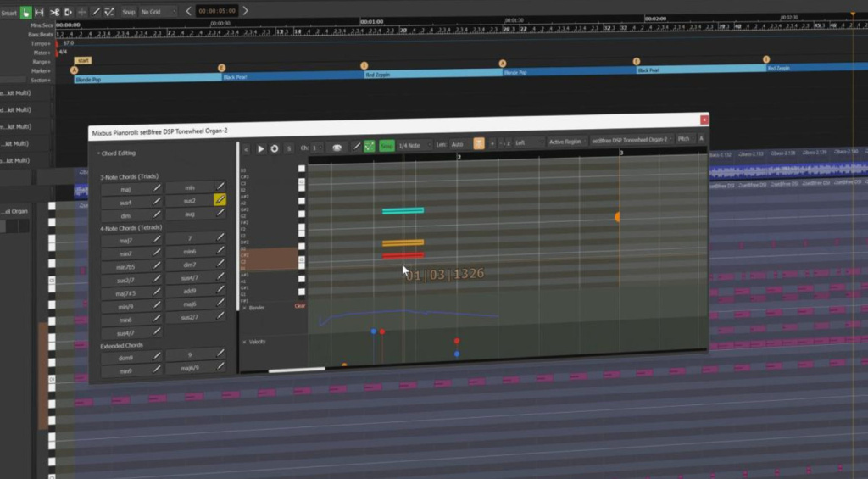Select the Grab hand tool in main toolbar

tap(25, 12)
